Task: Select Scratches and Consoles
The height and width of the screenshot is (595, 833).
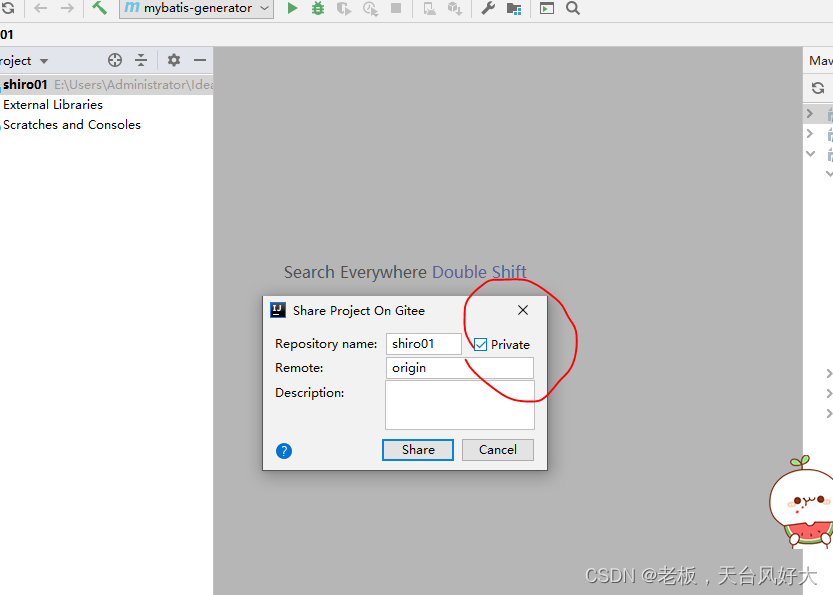Action: tap(72, 125)
